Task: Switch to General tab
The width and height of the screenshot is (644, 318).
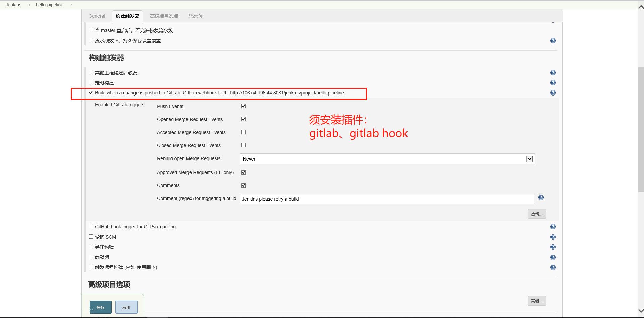Action: 97,16
